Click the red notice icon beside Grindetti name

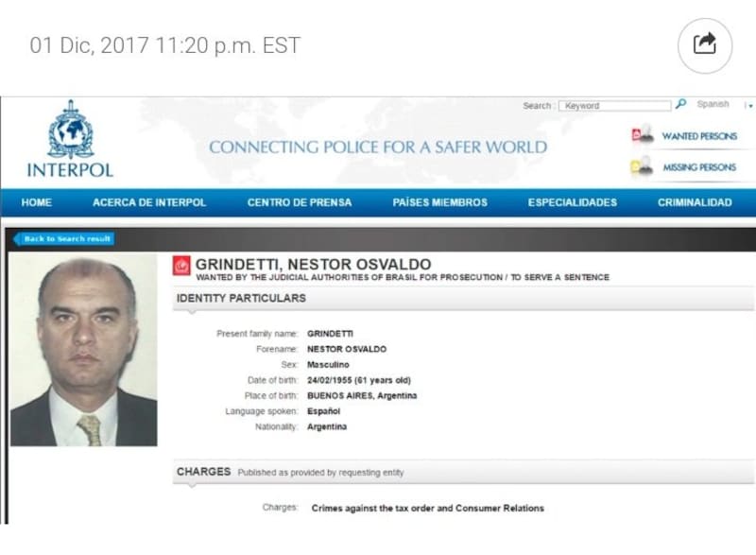pyautogui.click(x=181, y=266)
